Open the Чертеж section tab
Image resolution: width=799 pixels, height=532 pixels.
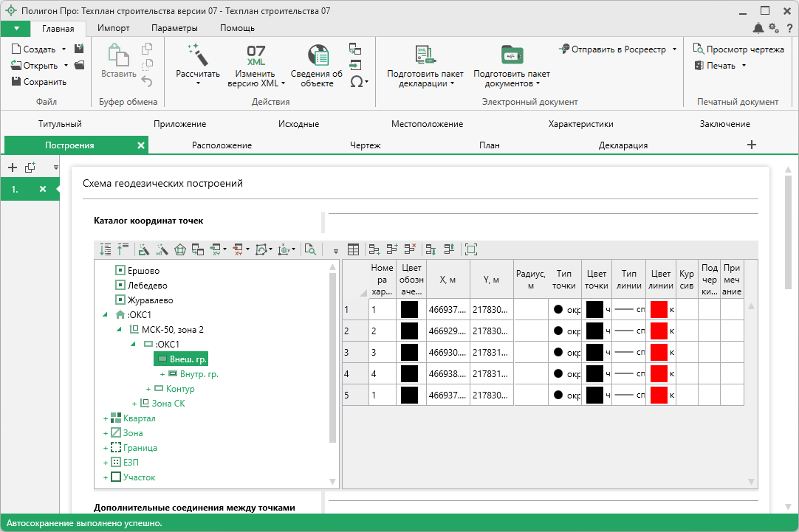click(365, 145)
